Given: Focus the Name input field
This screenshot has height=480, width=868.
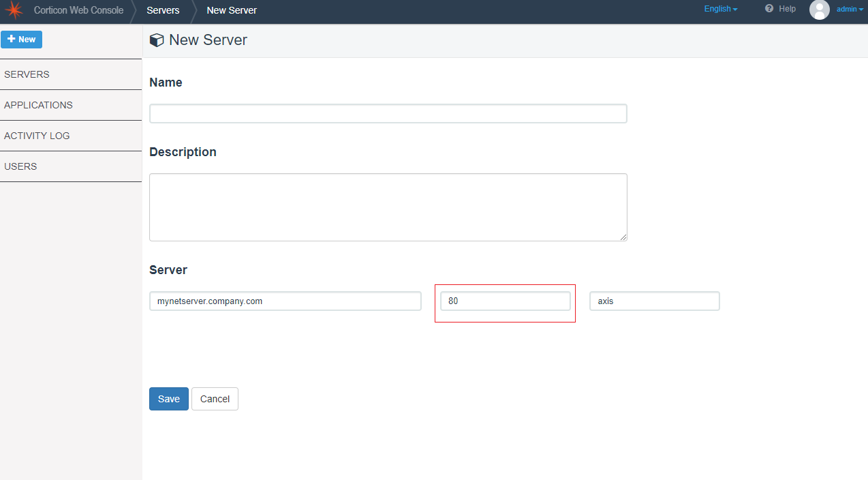Looking at the screenshot, I should pyautogui.click(x=388, y=113).
